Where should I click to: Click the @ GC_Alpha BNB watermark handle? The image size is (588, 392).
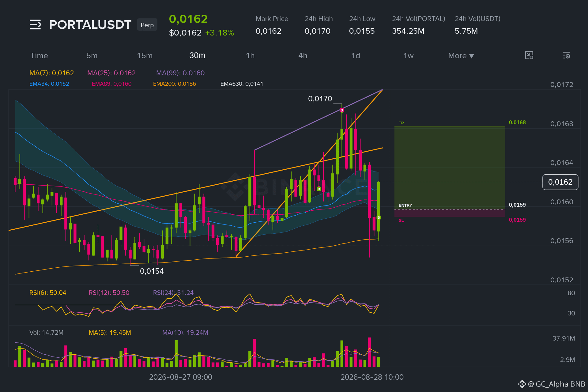pyautogui.click(x=556, y=384)
